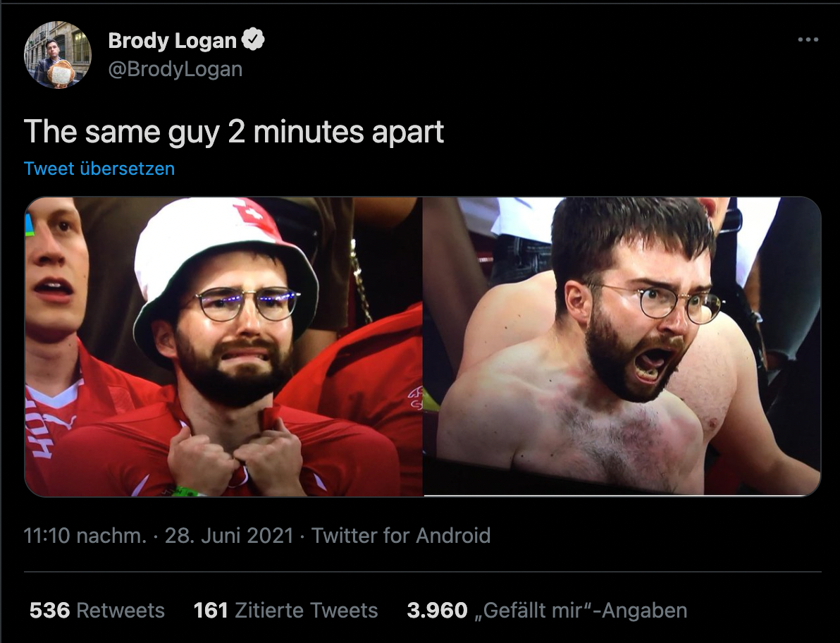Select the tweet text The same guy 2 minutes apart
This screenshot has width=840, height=643.
pos(234,132)
